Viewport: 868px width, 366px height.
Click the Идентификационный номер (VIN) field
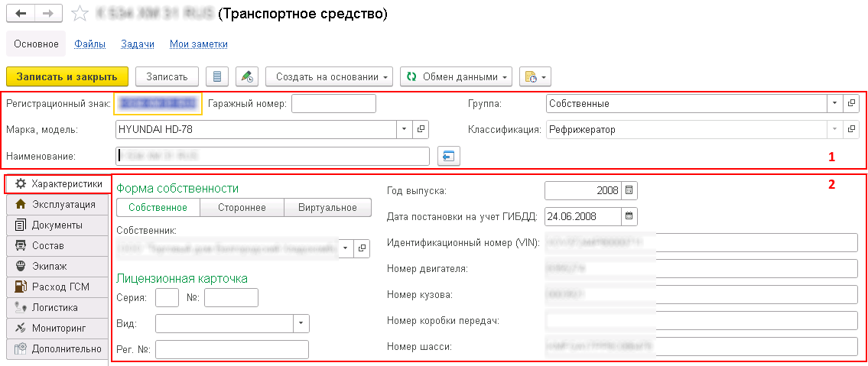click(701, 242)
